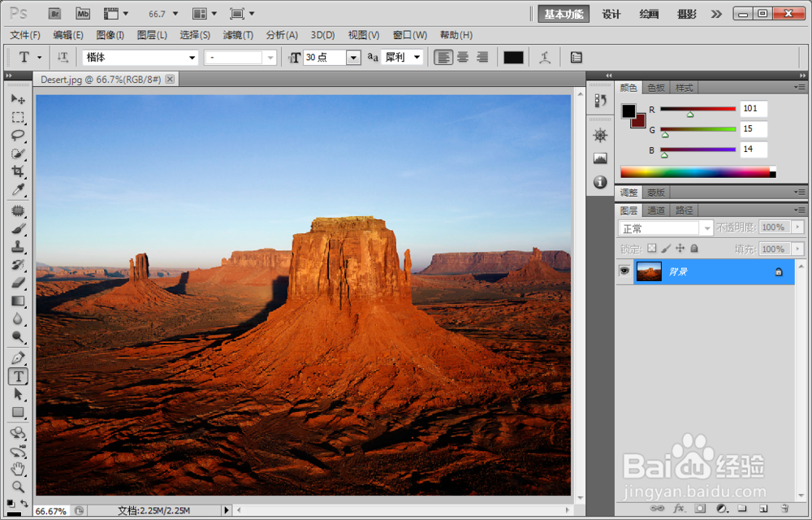
Task: Open the font size 30点 dropdown
Action: click(353, 57)
